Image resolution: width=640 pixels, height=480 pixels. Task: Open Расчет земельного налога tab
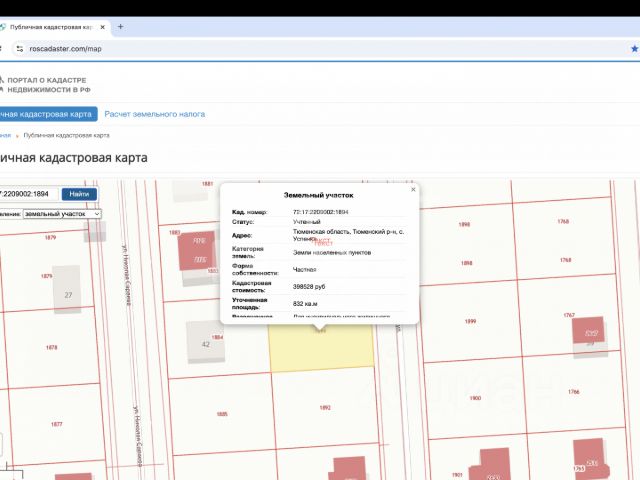point(155,114)
